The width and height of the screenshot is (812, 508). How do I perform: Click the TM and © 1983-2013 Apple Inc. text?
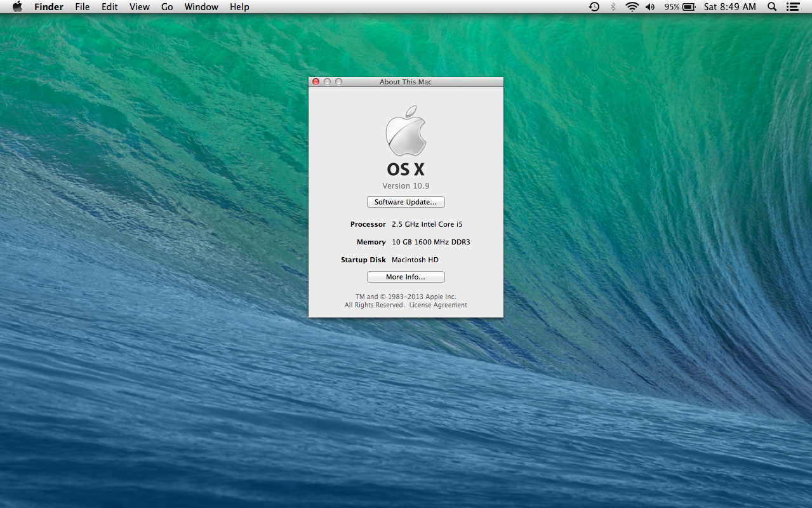[406, 297]
